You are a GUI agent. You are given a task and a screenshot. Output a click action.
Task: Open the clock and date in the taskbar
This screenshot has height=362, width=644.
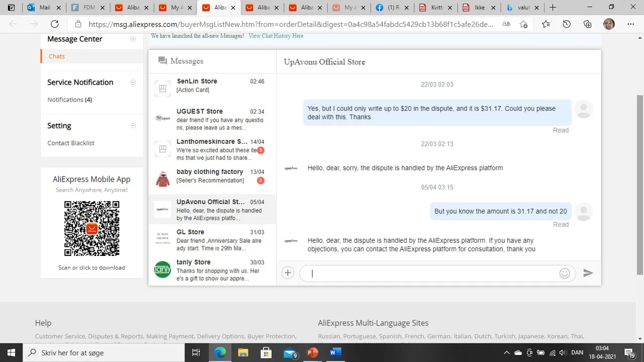[602, 352]
